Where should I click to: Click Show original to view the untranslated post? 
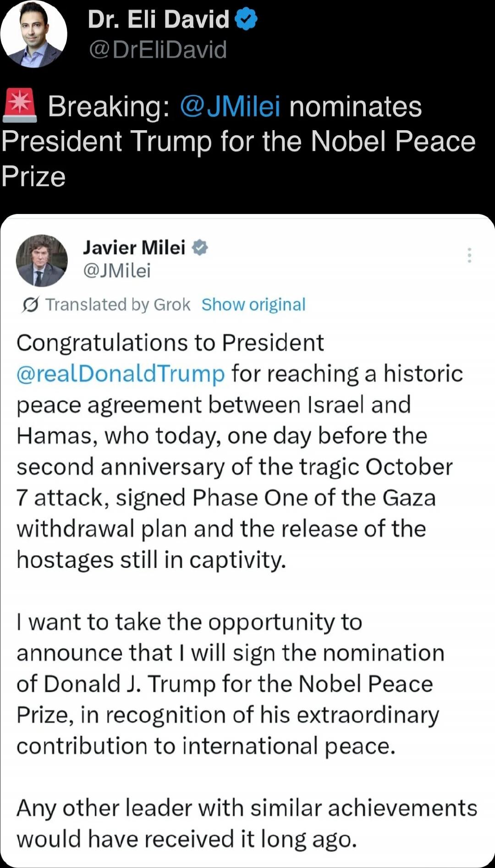tap(253, 305)
